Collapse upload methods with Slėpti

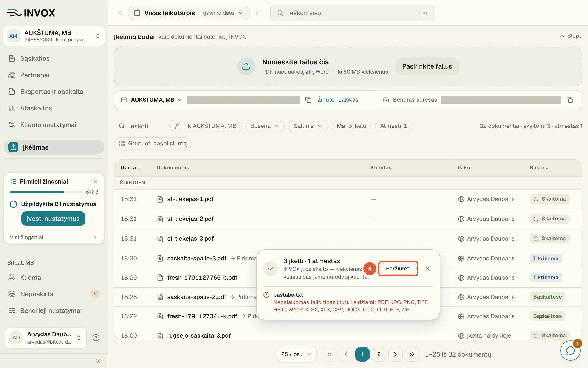coord(571,36)
